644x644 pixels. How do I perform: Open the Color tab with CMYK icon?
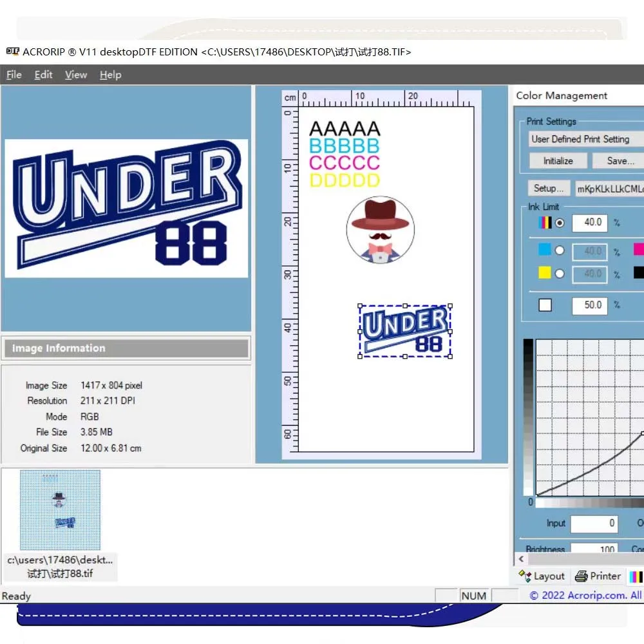click(636, 576)
